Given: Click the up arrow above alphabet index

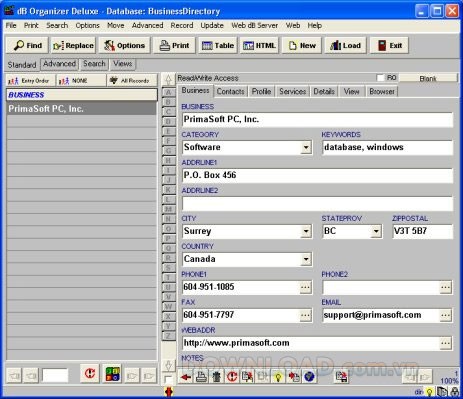Looking at the screenshot, I should (168, 80).
